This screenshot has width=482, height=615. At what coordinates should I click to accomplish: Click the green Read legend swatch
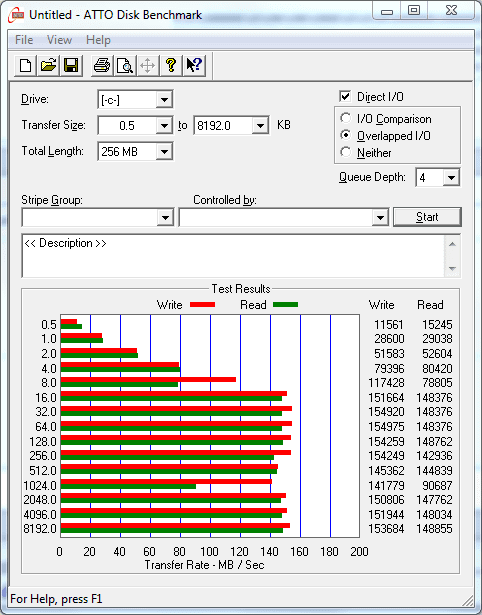[285, 304]
